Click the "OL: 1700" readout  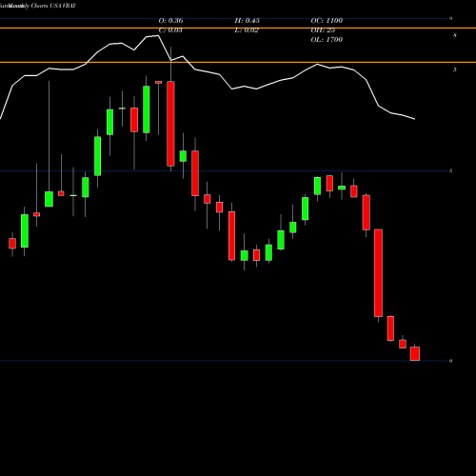point(327,40)
